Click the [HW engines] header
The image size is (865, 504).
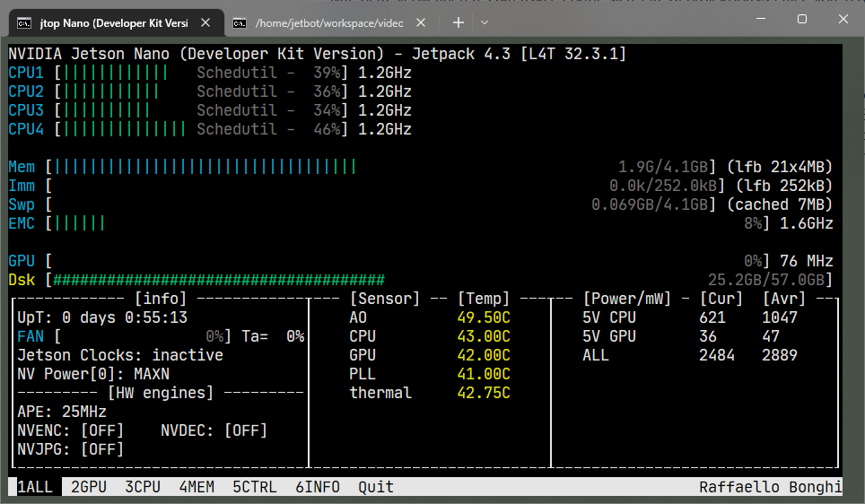[x=161, y=393]
